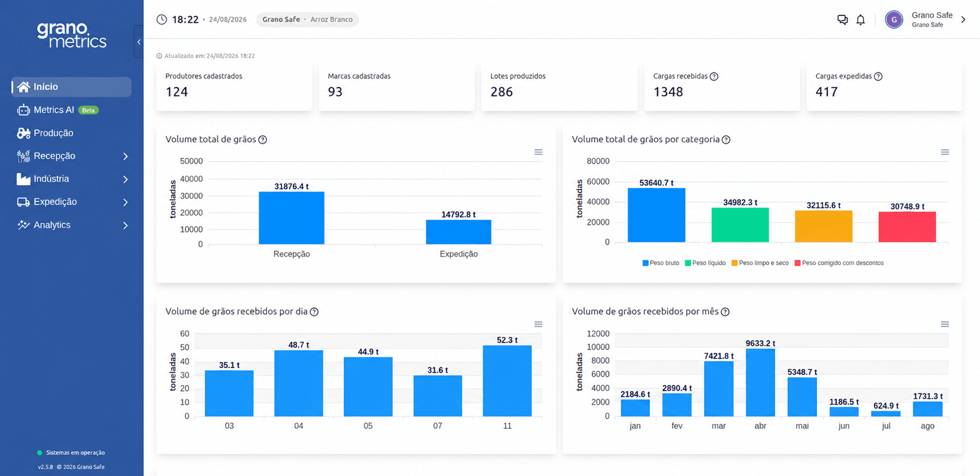Click the Início home icon
Image resolution: width=980 pixels, height=476 pixels.
pos(23,87)
